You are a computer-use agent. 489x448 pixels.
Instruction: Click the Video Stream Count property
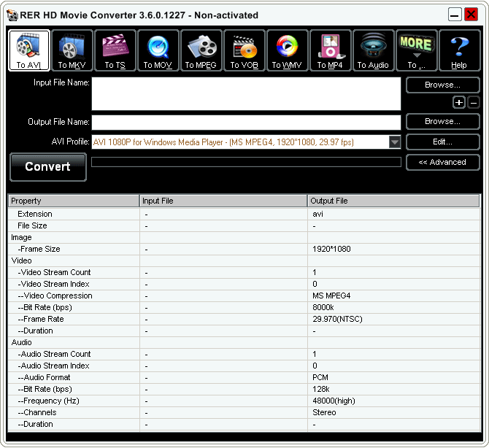pyautogui.click(x=54, y=272)
